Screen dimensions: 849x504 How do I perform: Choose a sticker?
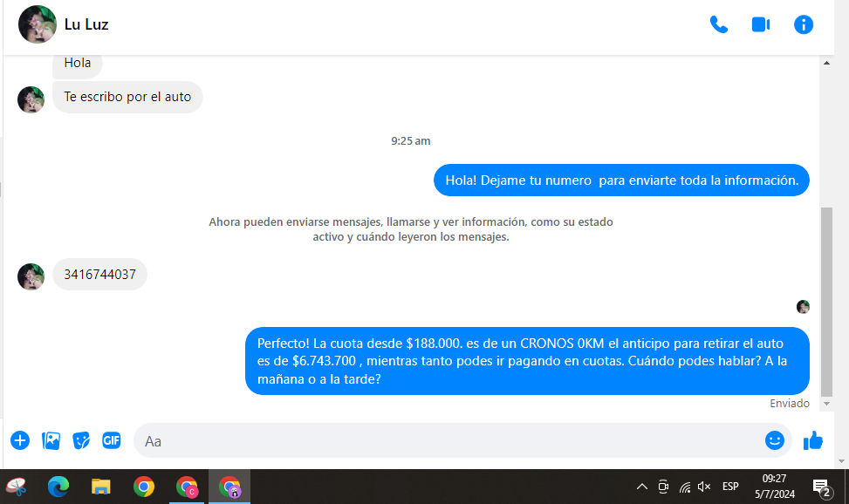81,440
